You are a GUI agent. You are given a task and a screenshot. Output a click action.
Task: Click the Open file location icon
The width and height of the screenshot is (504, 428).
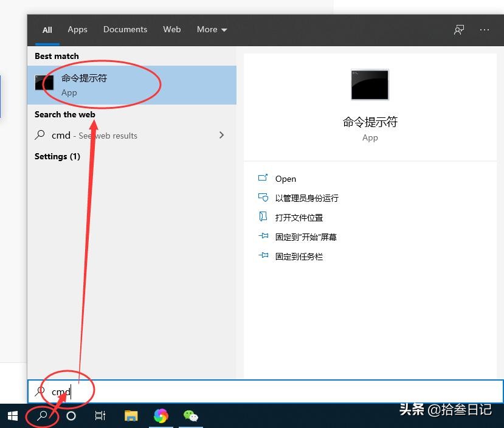264,217
